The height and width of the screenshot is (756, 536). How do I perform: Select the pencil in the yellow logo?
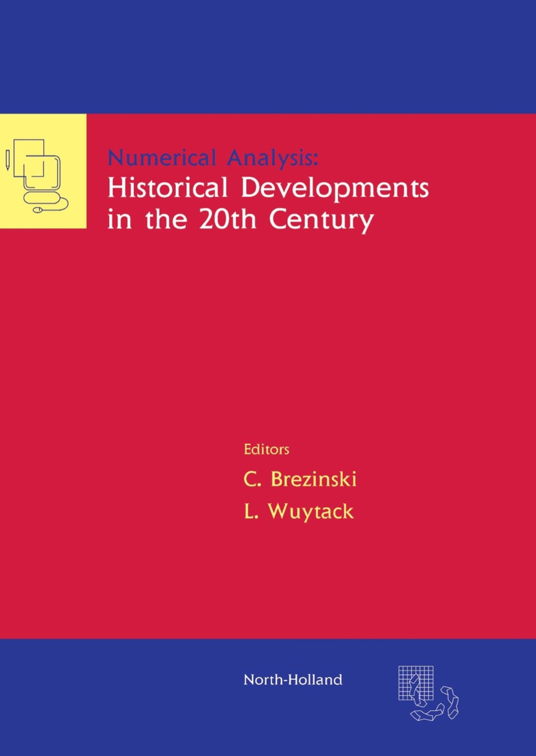(7, 160)
